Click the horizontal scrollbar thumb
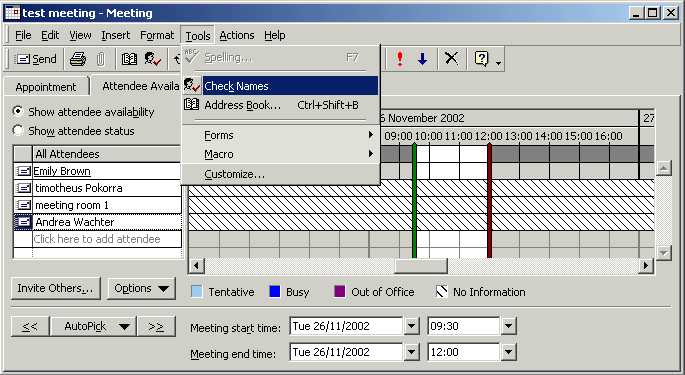 coord(421,265)
